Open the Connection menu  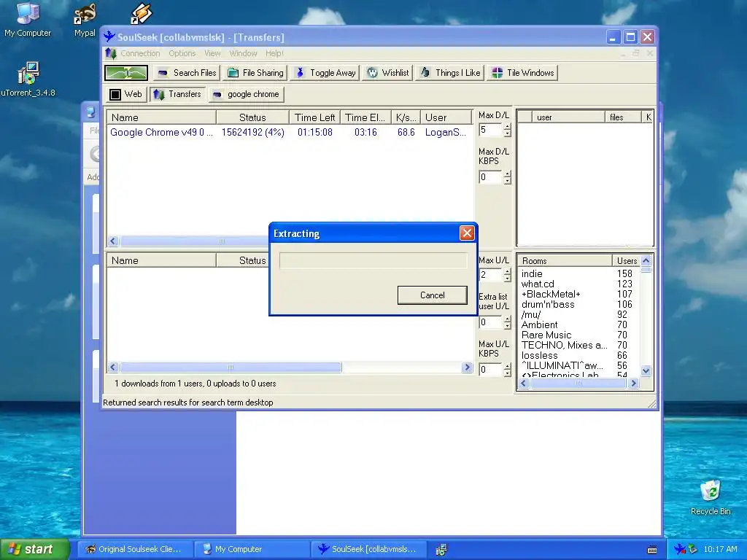coord(140,53)
